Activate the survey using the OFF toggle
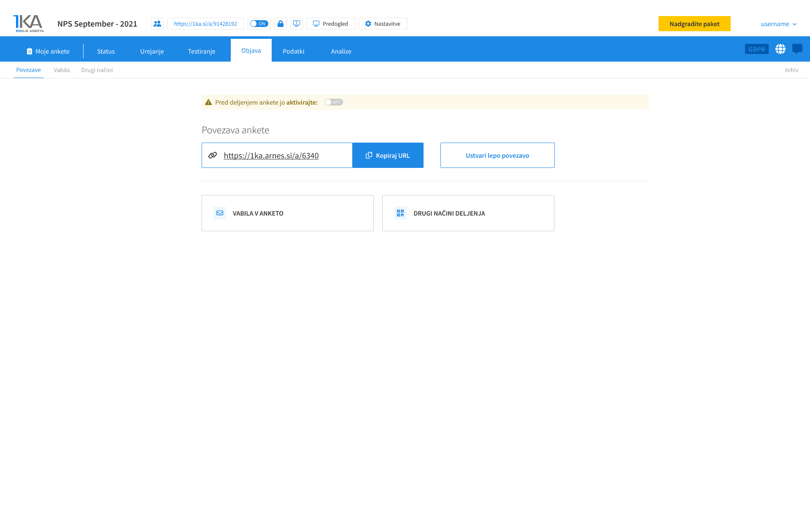The height and width of the screenshot is (532, 810). [333, 102]
